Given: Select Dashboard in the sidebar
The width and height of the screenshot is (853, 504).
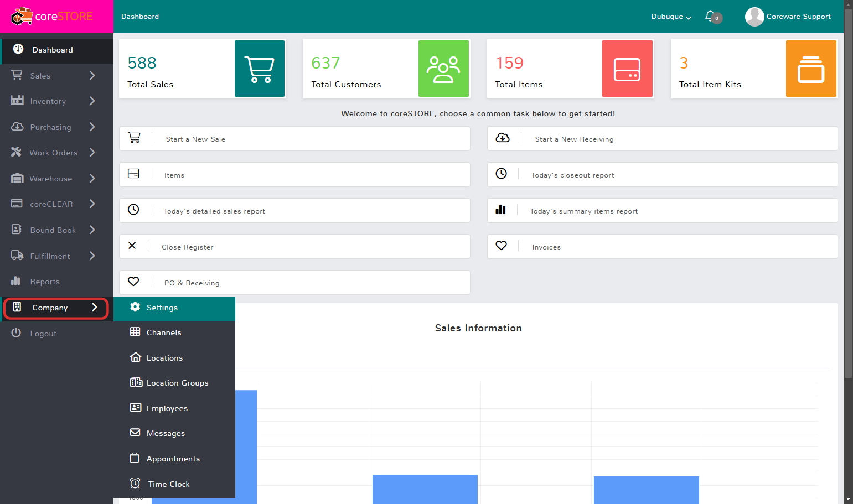Looking at the screenshot, I should [56, 50].
